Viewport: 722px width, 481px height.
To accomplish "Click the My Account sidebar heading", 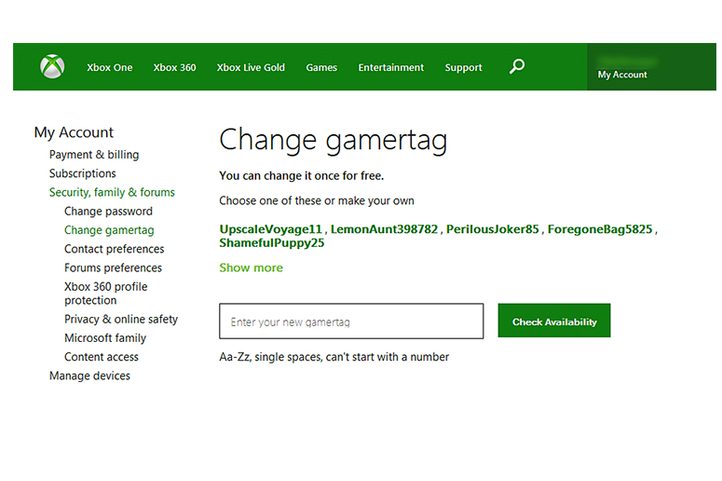I will tap(74, 133).
